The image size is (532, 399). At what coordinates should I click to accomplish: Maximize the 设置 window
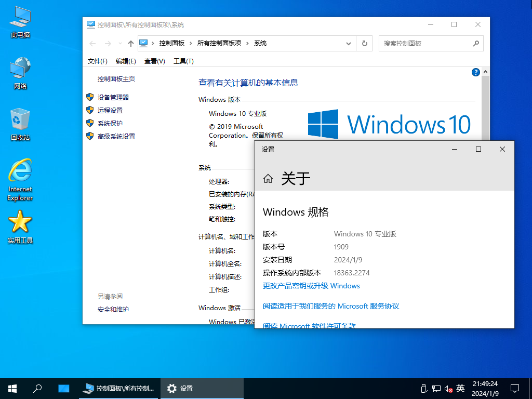tap(478, 149)
